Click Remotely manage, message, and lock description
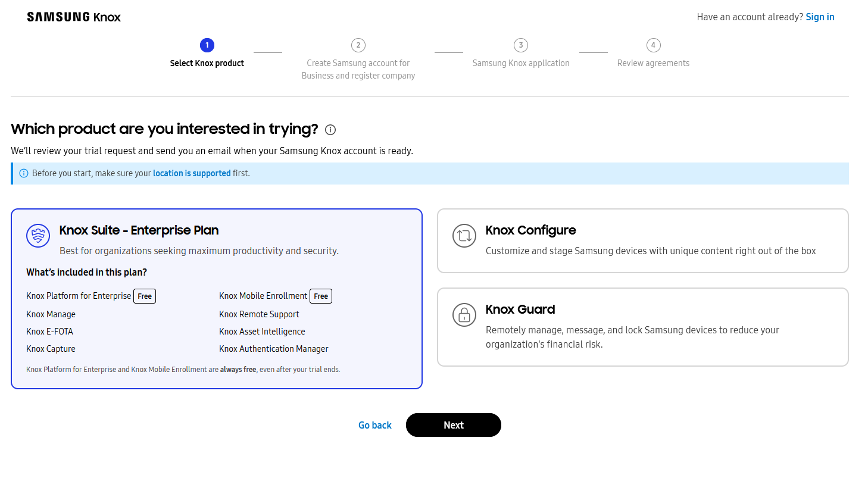The width and height of the screenshot is (868, 500). point(632,337)
